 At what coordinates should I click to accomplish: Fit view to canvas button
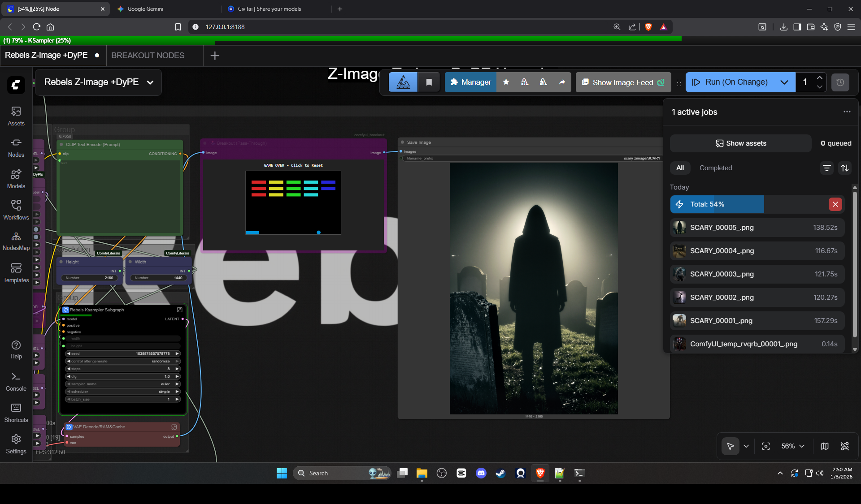click(x=766, y=446)
